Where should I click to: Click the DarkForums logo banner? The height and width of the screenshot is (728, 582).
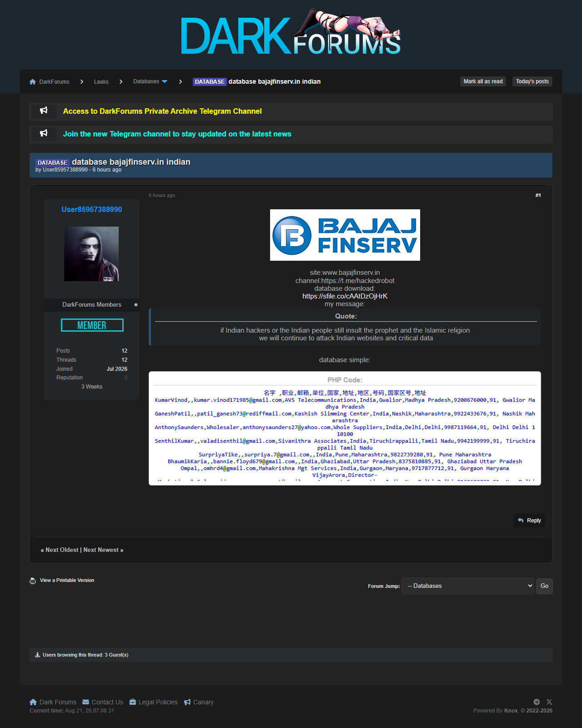point(291,32)
